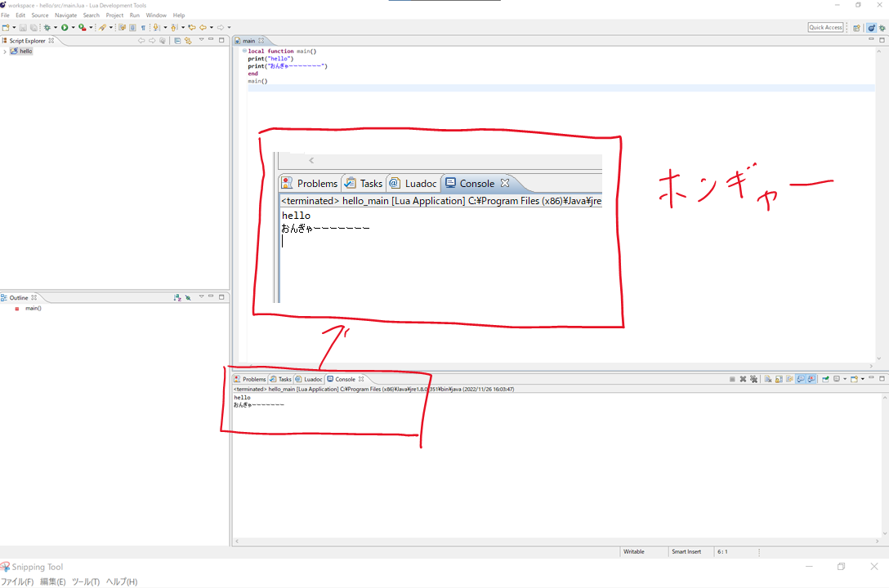889x588 pixels.
Task: Click Display Selected Console monitor icon
Action: coord(837,379)
